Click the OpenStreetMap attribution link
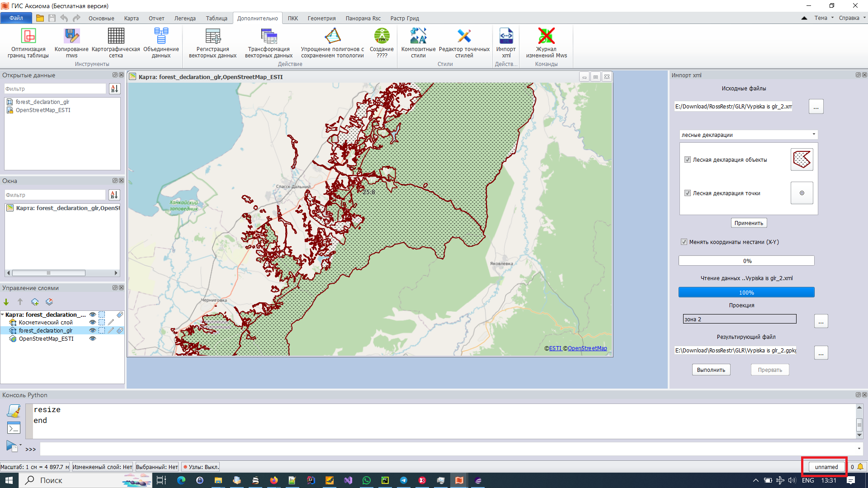Image resolution: width=868 pixels, height=488 pixels. pos(587,348)
